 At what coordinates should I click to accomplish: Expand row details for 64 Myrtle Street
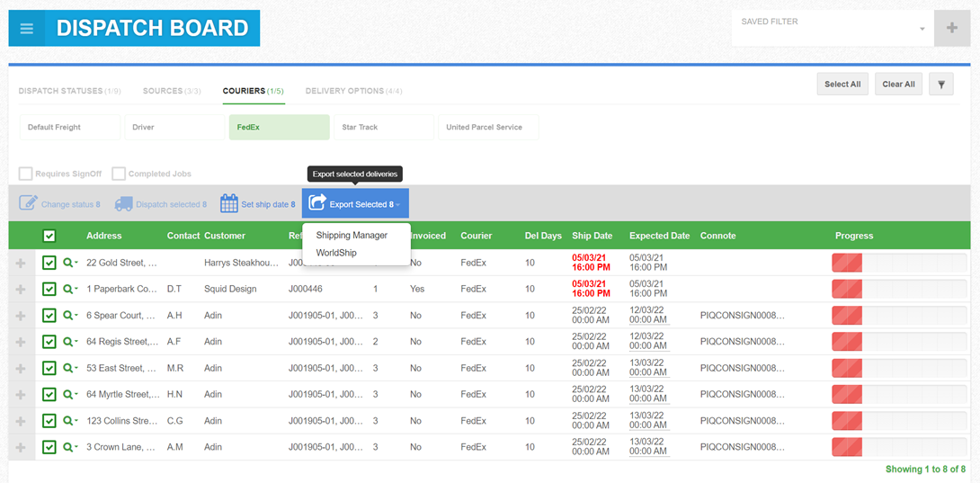point(20,395)
